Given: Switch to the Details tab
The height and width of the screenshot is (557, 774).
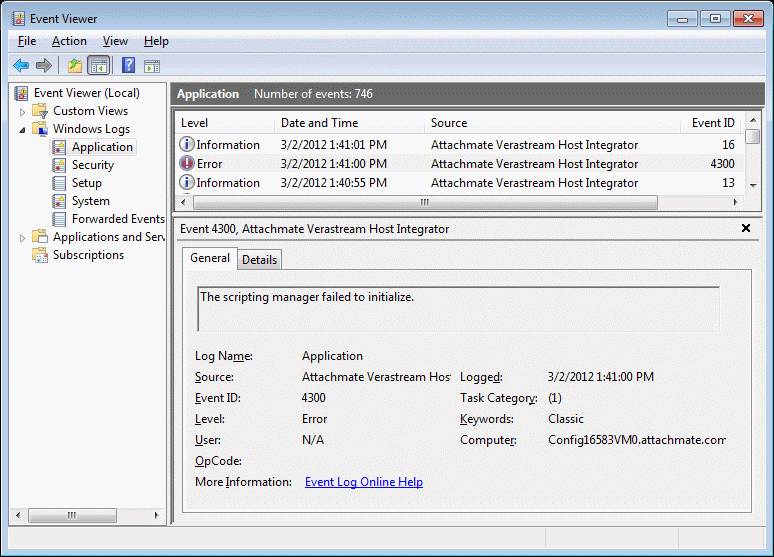Looking at the screenshot, I should pyautogui.click(x=260, y=260).
